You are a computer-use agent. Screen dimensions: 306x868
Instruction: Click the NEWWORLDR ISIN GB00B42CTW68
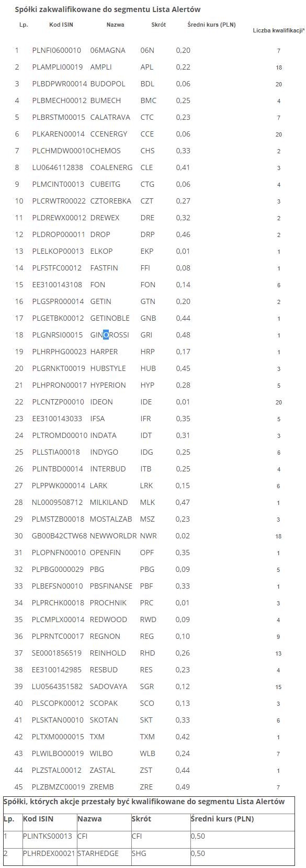pos(59,536)
